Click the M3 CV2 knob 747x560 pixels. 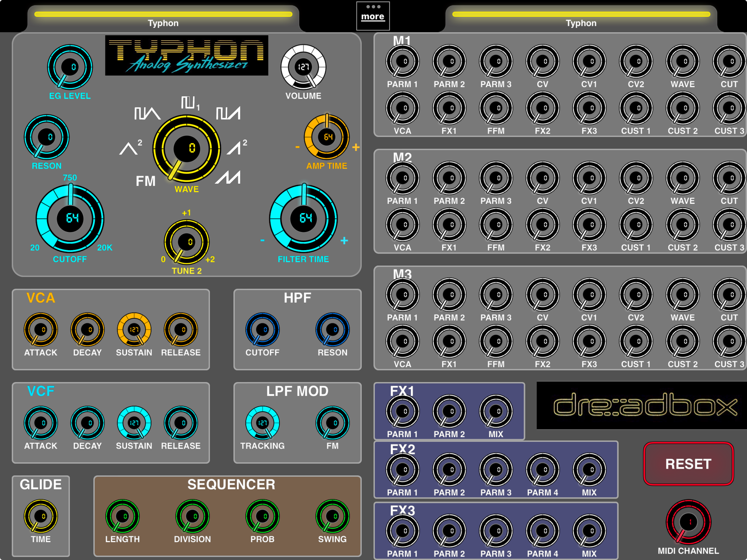[636, 295]
